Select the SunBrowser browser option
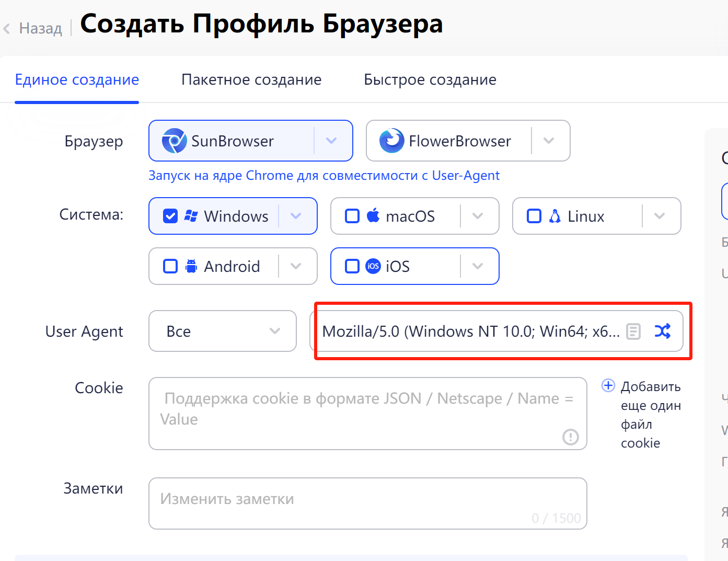 [x=251, y=141]
